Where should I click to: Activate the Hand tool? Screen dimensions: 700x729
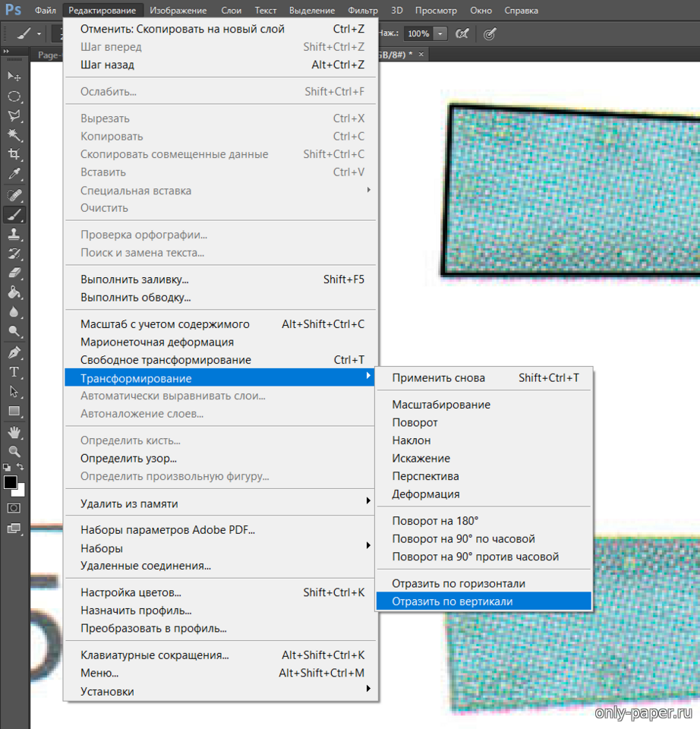14,431
